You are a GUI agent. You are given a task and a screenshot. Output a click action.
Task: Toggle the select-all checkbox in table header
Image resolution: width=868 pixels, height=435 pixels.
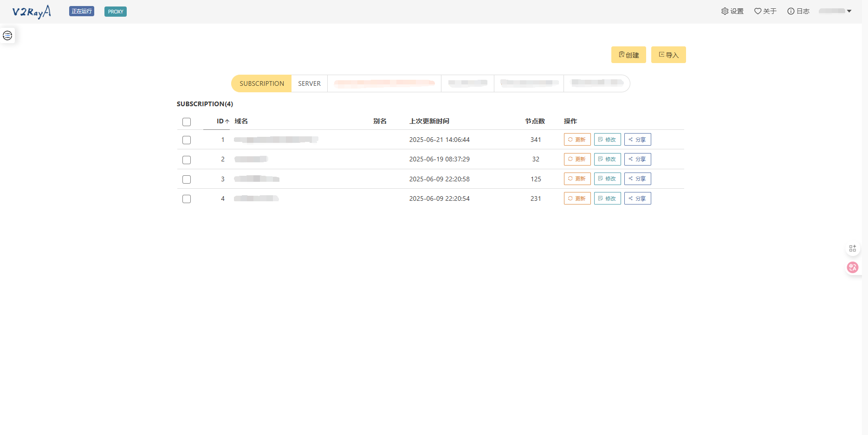[187, 122]
